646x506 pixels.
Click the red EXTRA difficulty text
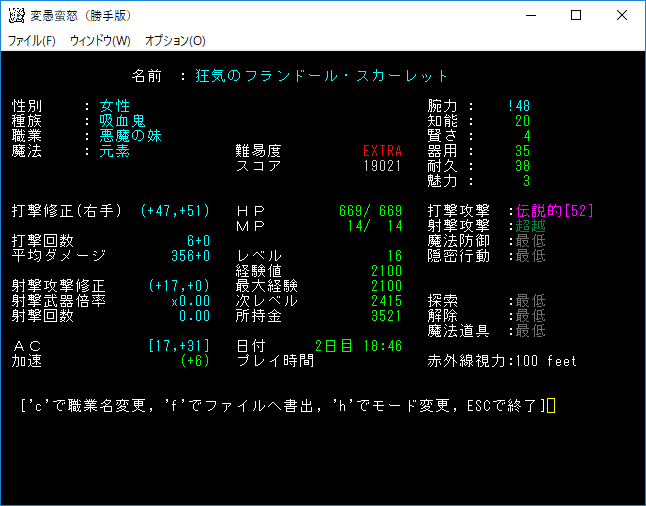tap(382, 150)
